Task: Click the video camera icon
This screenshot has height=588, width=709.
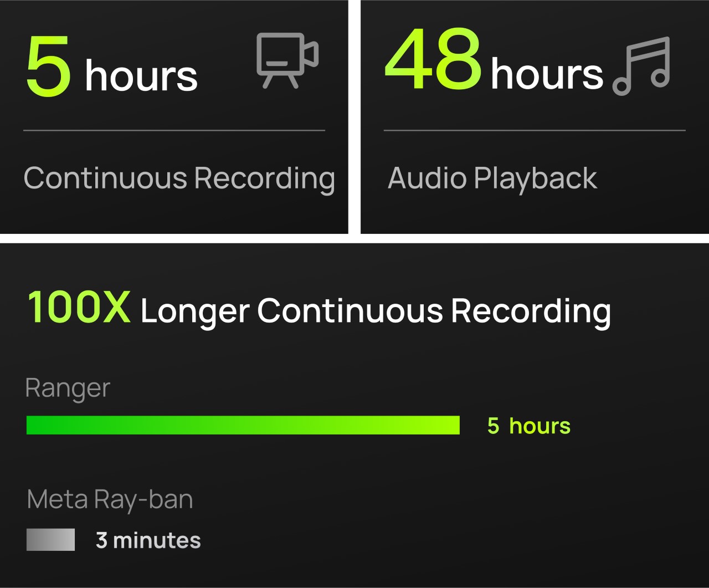Action: pos(287,60)
